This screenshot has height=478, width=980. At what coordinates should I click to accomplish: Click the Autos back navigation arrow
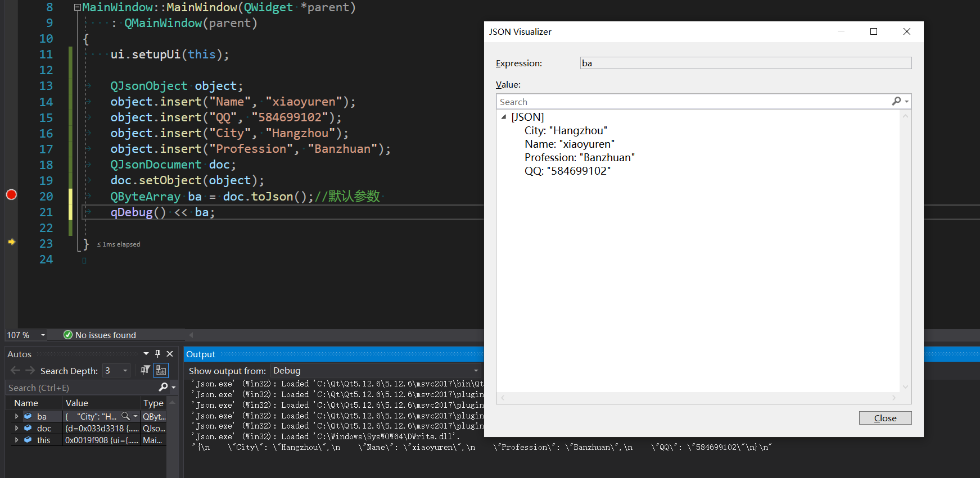point(16,370)
